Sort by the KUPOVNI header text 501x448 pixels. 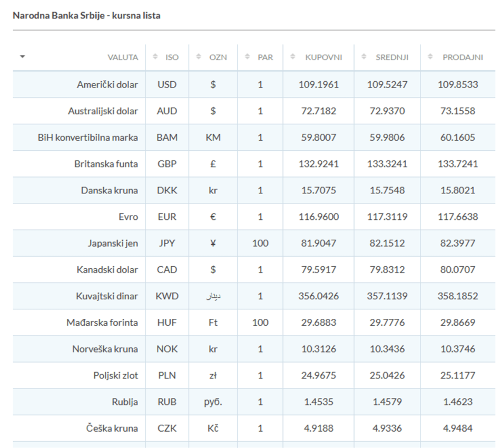[323, 57]
